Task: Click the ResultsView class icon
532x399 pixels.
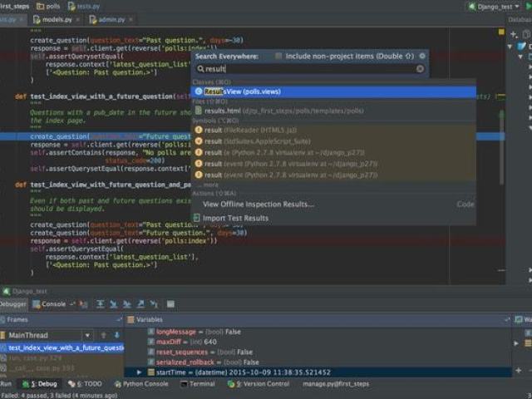Action: (x=199, y=91)
